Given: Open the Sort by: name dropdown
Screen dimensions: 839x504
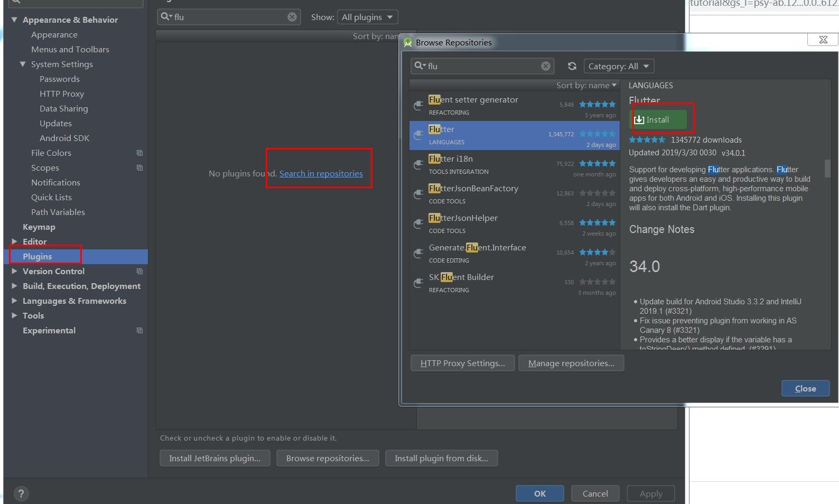Looking at the screenshot, I should [586, 86].
